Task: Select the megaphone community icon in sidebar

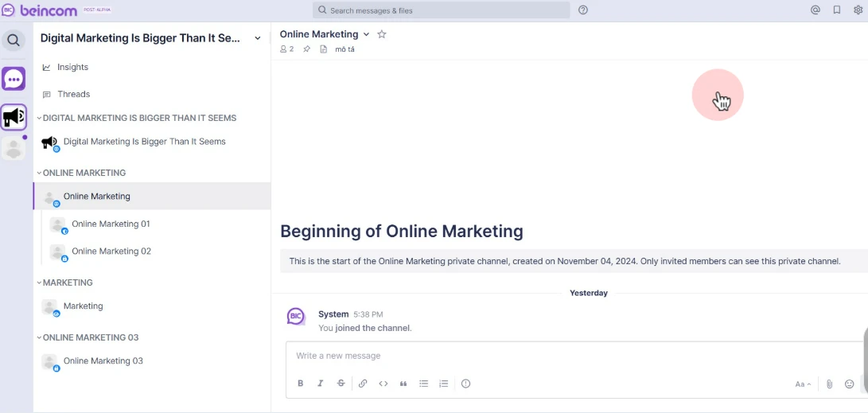Action: [x=14, y=117]
